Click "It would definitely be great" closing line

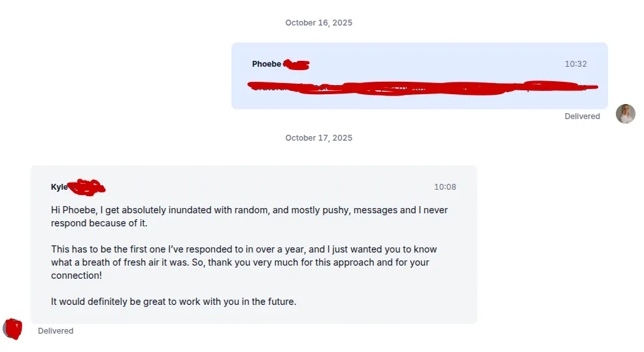[173, 302]
